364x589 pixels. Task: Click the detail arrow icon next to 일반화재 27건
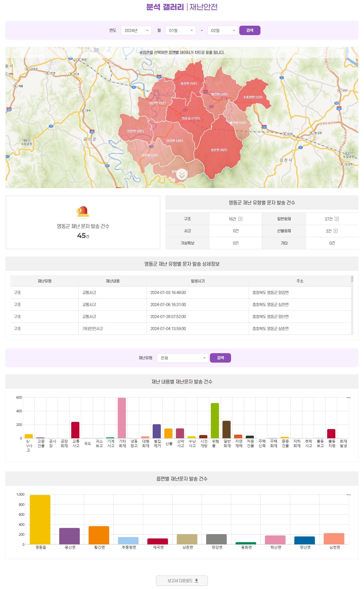(x=336, y=219)
